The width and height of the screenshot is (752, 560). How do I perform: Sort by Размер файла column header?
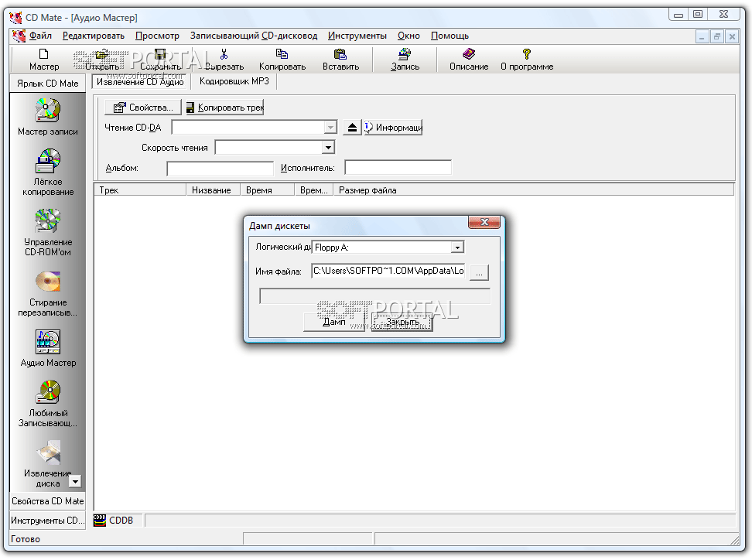click(534, 190)
